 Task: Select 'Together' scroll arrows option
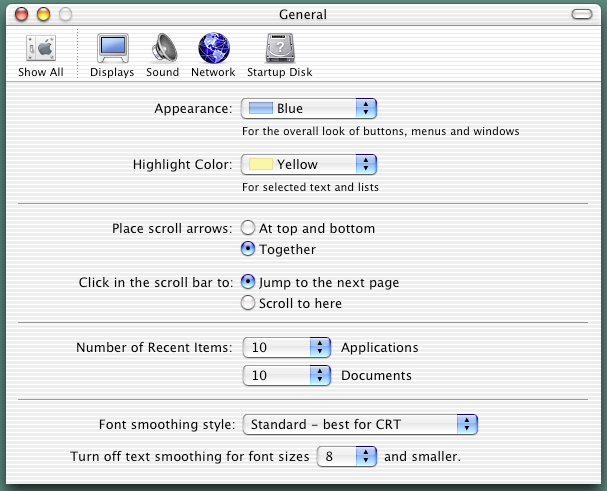[x=248, y=249]
